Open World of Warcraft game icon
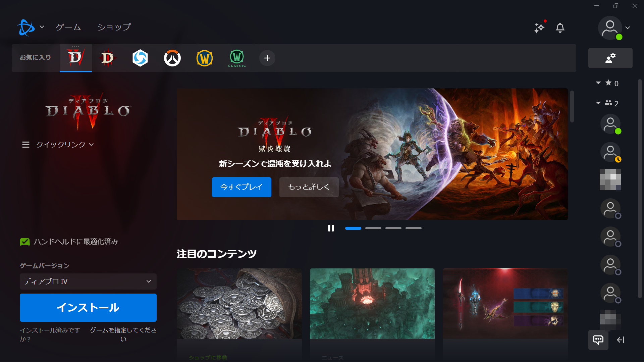The height and width of the screenshot is (362, 644). click(x=204, y=58)
